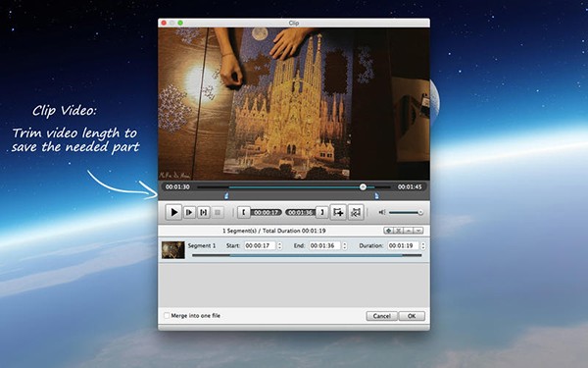Select the Segment 1 thumbnail
The width and height of the screenshot is (588, 368).
[173, 250]
